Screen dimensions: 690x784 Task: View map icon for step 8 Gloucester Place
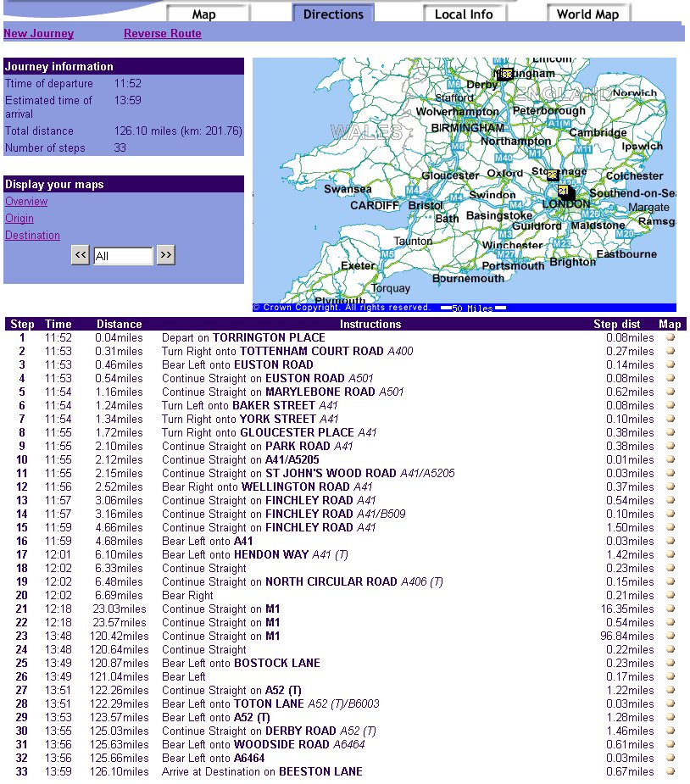click(x=670, y=432)
